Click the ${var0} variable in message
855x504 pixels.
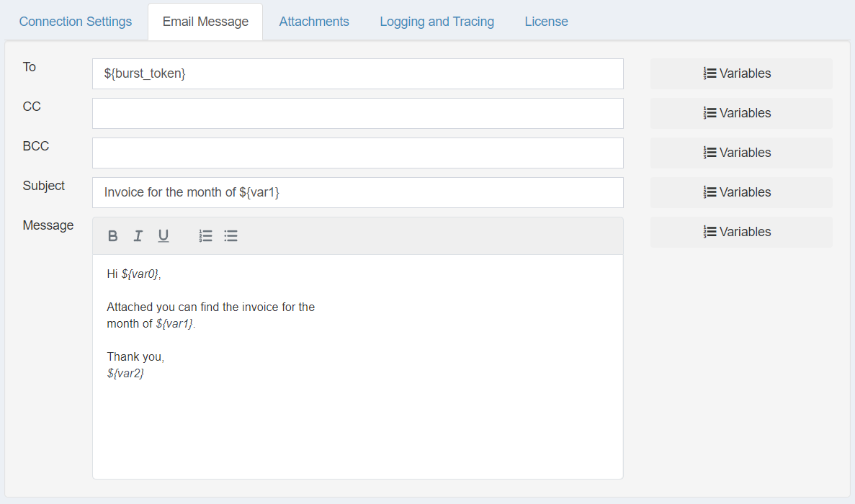[x=140, y=274]
